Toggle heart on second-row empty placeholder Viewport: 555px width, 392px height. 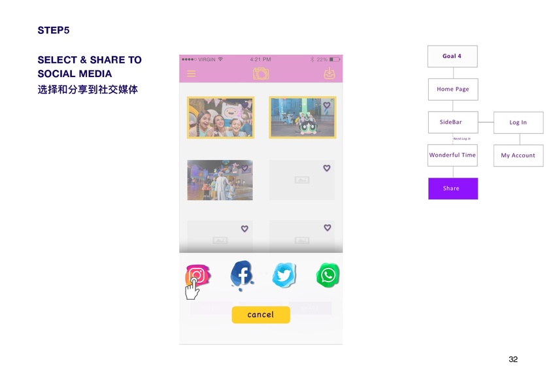coord(327,168)
